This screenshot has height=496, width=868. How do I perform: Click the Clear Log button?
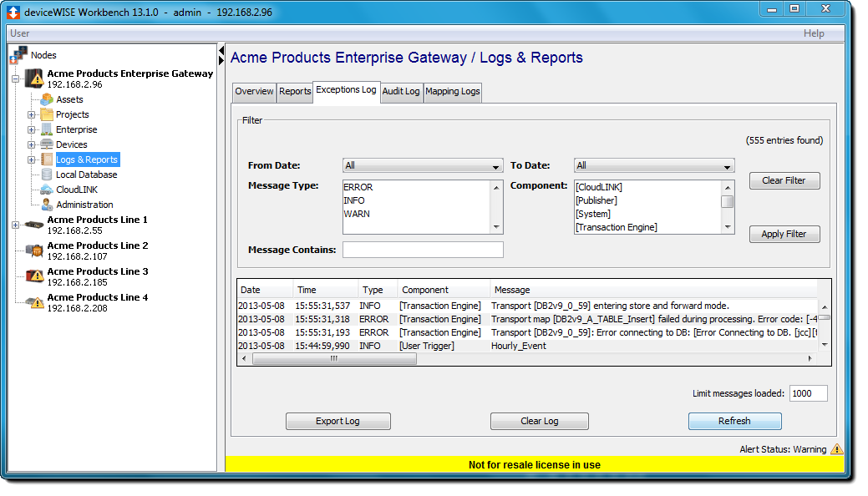539,422
